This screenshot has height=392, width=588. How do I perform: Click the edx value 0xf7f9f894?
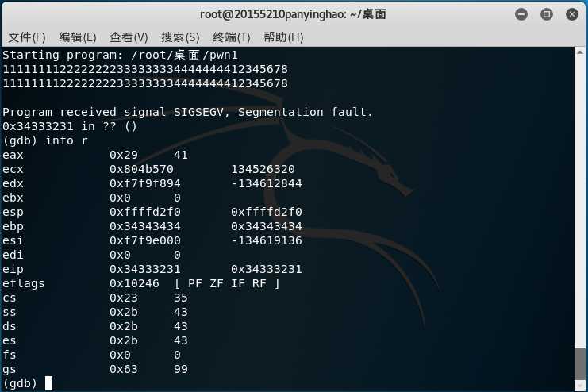point(144,183)
